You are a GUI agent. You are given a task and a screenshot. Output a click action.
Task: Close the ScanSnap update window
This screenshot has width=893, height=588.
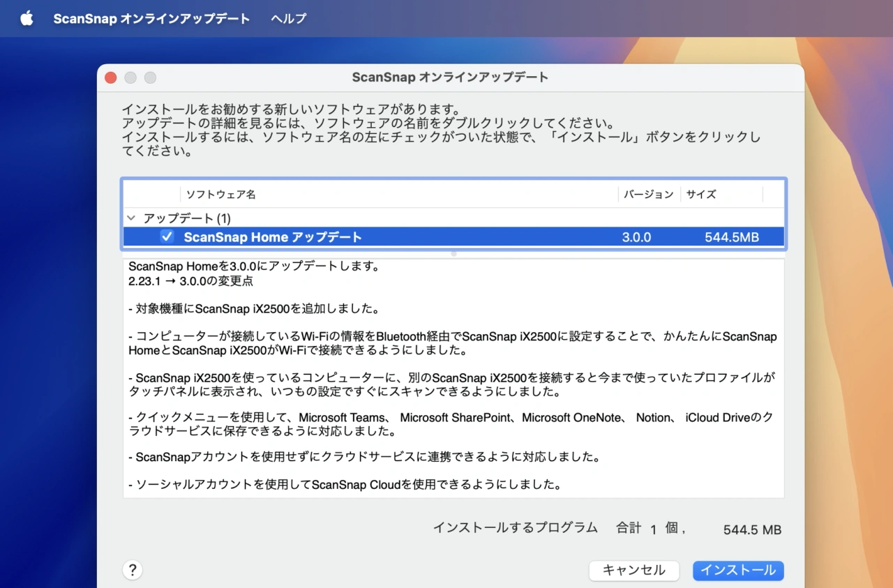[111, 77]
